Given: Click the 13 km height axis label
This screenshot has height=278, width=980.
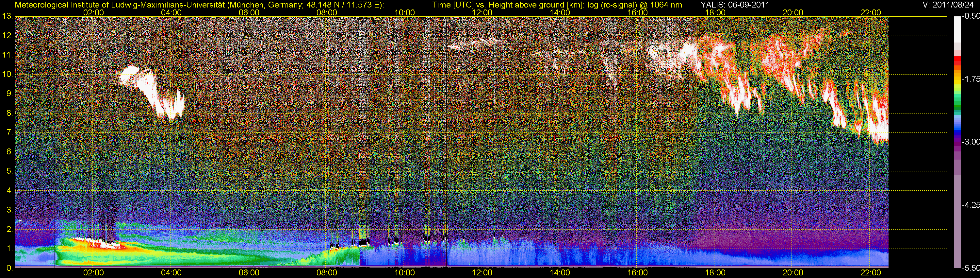Looking at the screenshot, I should (x=7, y=16).
